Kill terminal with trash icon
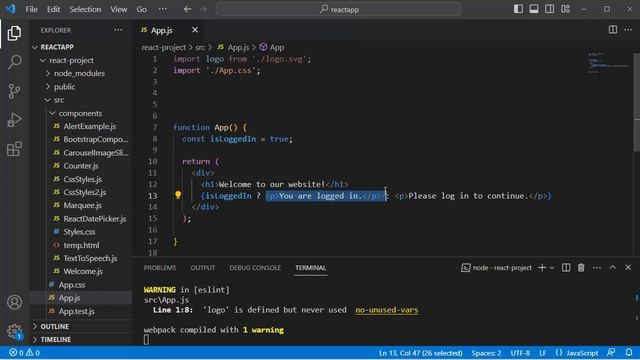This screenshot has width=640, height=360. tap(581, 268)
